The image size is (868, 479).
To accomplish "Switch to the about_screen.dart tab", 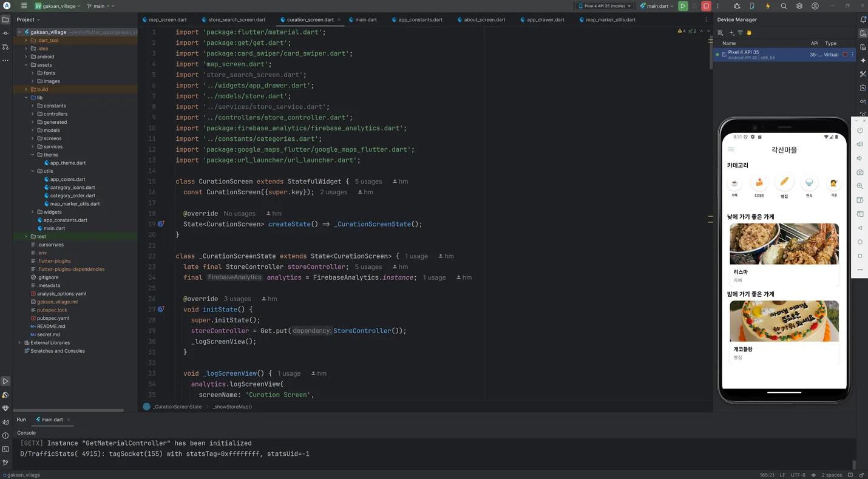I will [x=480, y=19].
